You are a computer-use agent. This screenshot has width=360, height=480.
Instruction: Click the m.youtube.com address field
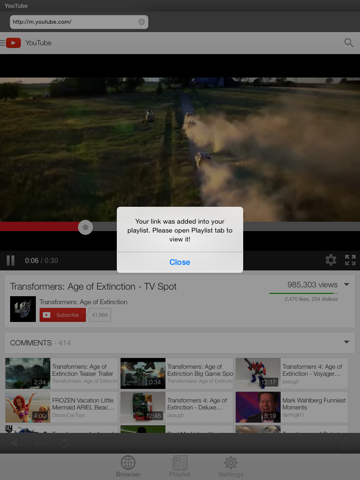tap(79, 22)
